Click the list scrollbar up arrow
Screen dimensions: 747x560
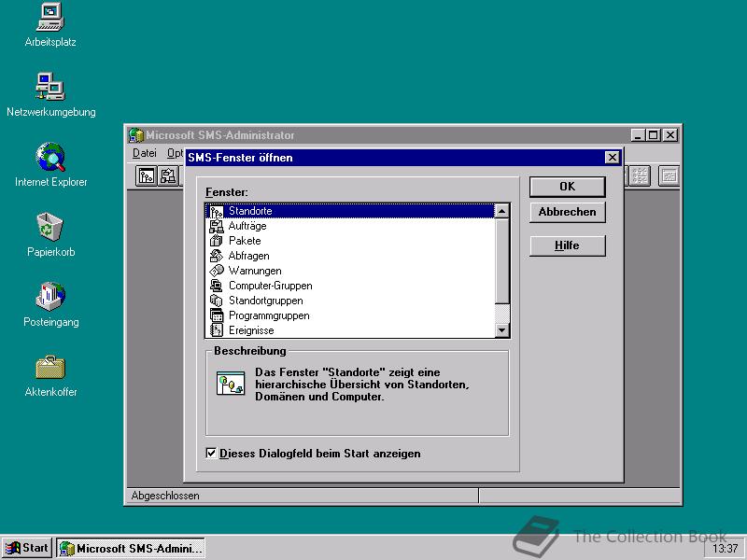click(x=502, y=211)
